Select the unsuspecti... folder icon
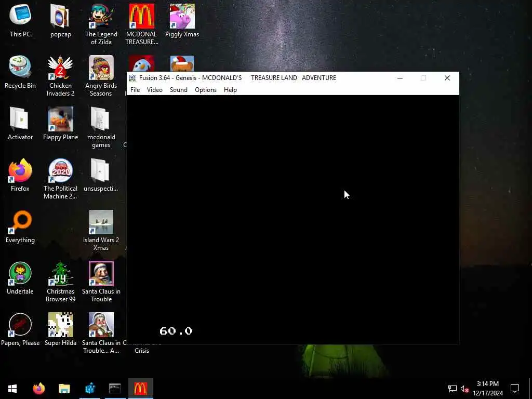532x399 pixels. point(101,175)
